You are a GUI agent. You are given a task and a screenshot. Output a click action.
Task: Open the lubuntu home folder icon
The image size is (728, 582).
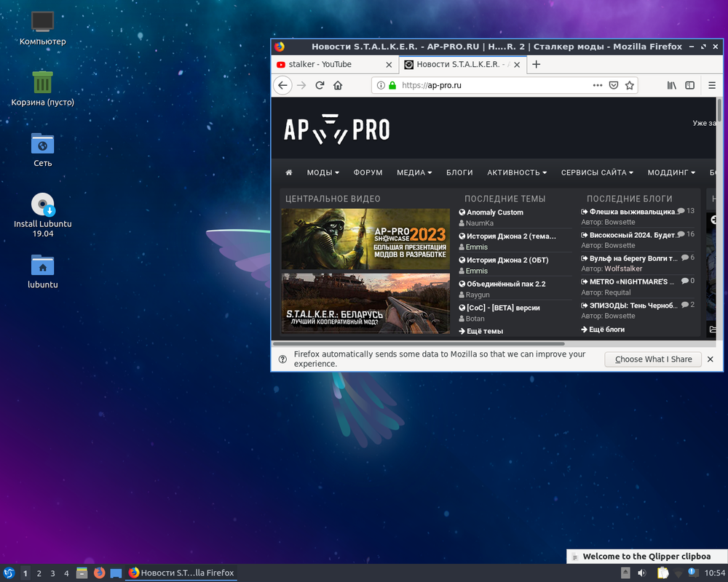pos(43,271)
